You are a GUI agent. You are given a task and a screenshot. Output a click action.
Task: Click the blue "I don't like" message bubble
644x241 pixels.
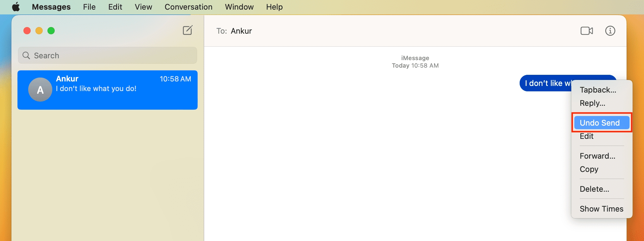pos(545,83)
